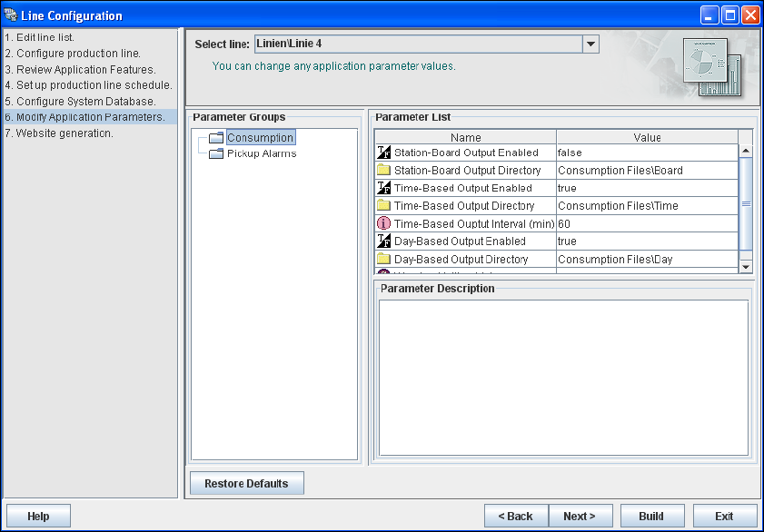This screenshot has width=764, height=532.
Task: Select the Consumption parameter group
Action: (x=260, y=137)
